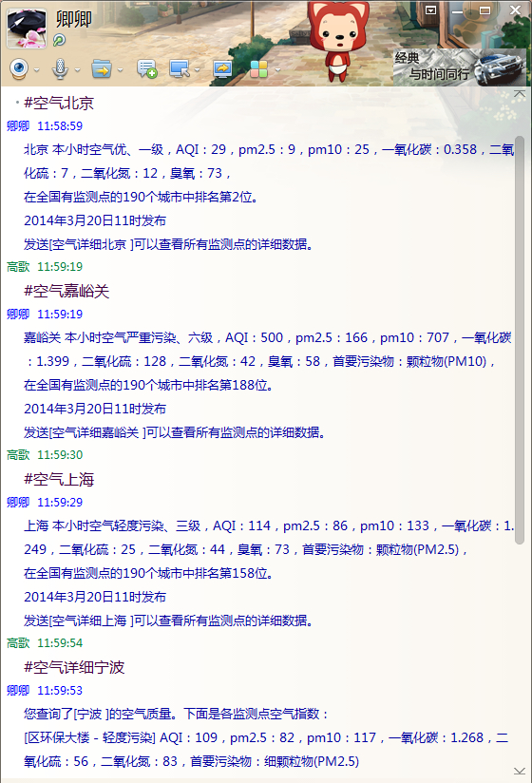Screen dimensions: 532x783
Task: Open the classic car advertisement banner
Action: pos(459,67)
